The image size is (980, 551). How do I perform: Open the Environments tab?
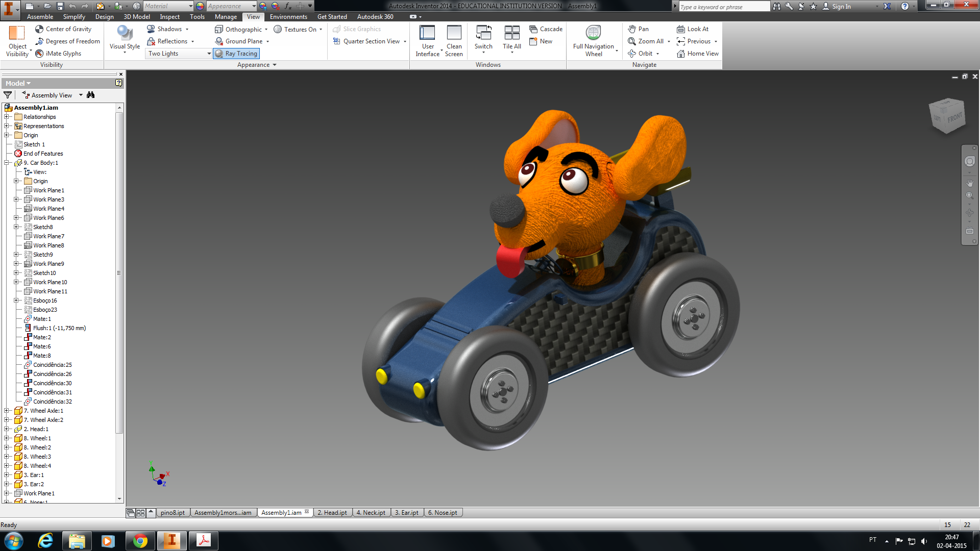[x=288, y=17]
